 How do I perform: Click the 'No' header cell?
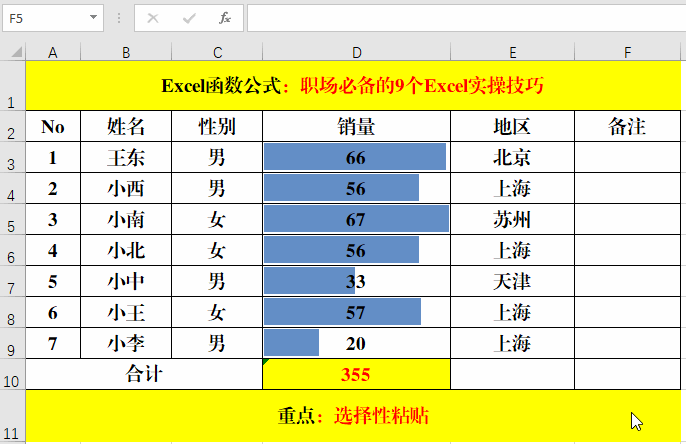[53, 126]
